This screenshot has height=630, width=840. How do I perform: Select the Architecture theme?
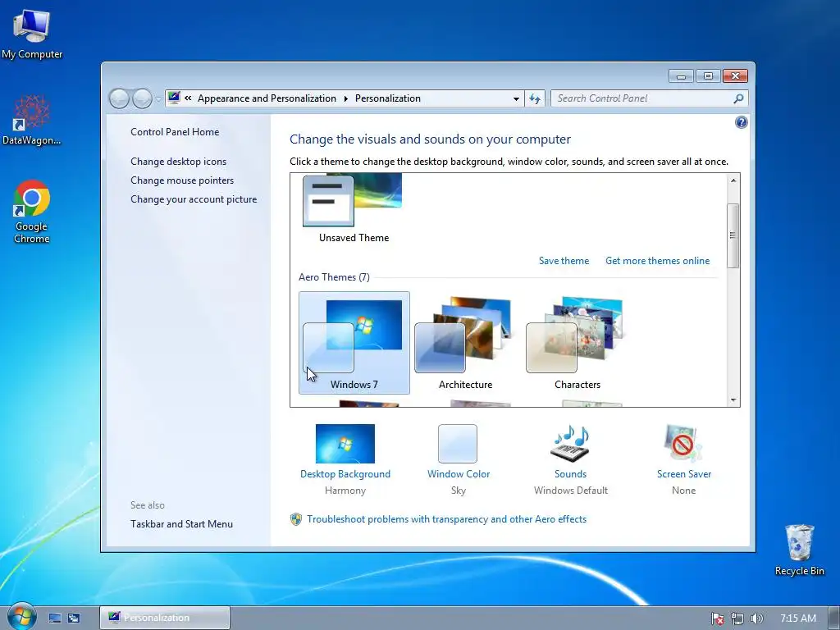click(x=466, y=343)
